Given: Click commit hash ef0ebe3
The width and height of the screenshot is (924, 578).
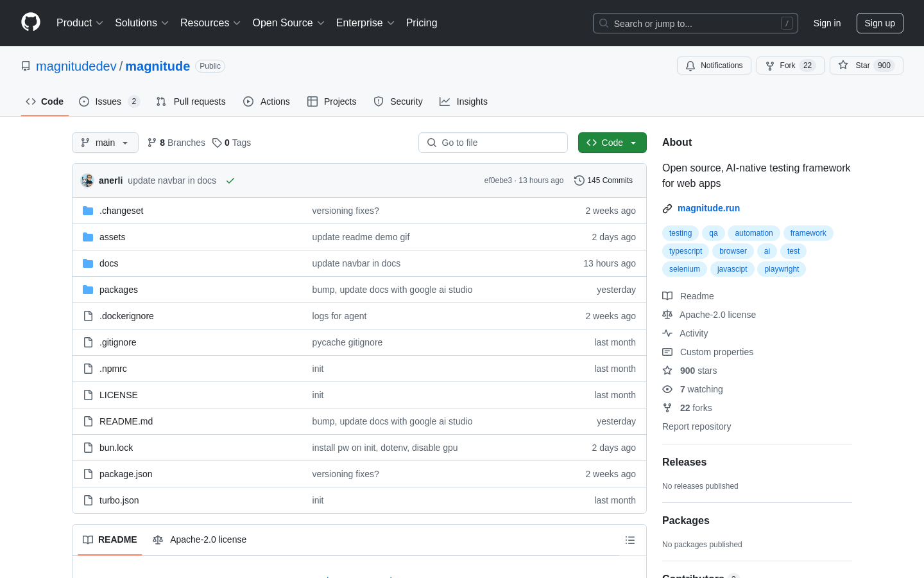Looking at the screenshot, I should (x=498, y=180).
